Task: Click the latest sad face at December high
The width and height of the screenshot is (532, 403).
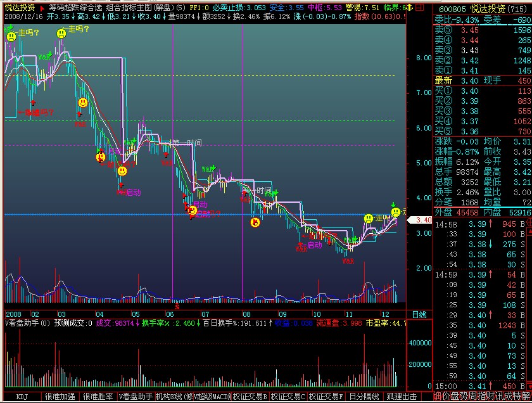Action: (396, 212)
